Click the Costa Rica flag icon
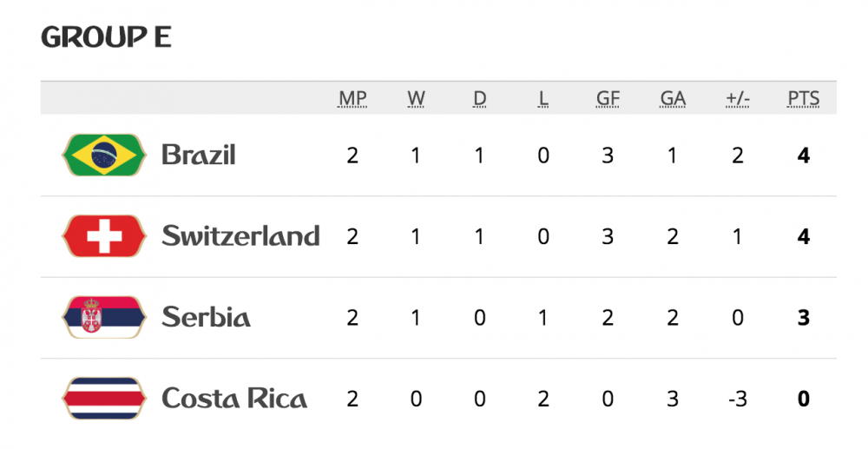This screenshot has height=449, width=868. pos(104,399)
